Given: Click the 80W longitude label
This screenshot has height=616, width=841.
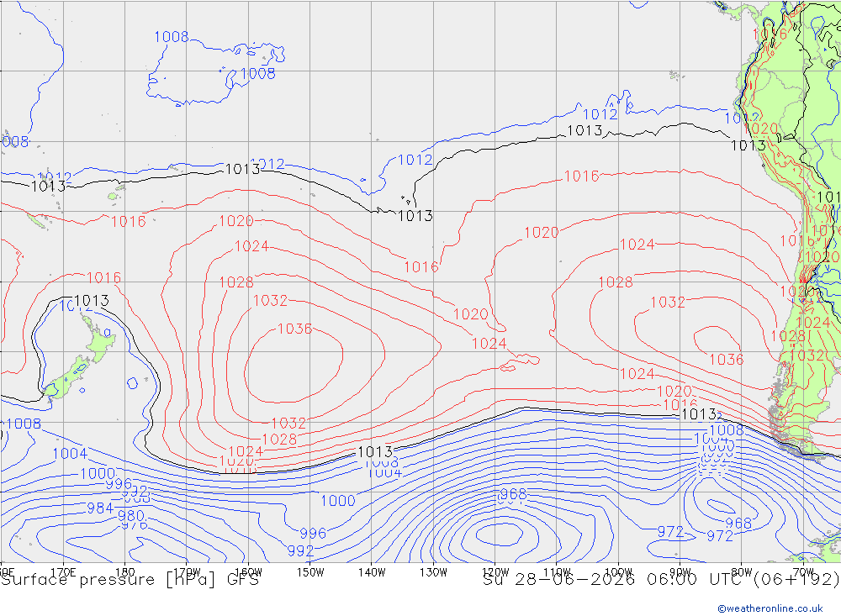Looking at the screenshot, I should (x=742, y=572).
